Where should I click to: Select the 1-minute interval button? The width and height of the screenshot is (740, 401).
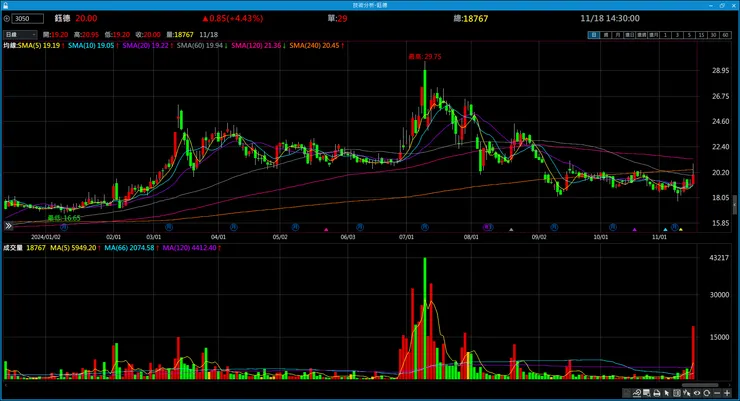point(665,35)
